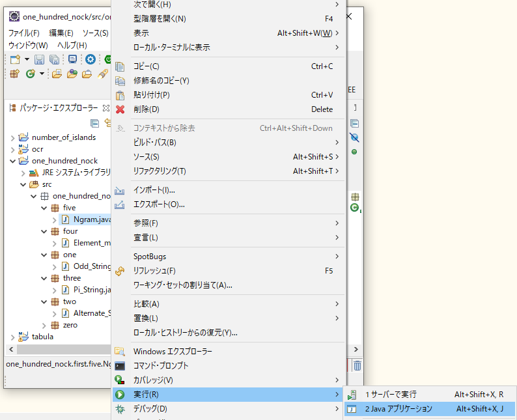Expand the zero package
This screenshot has height=420, width=517.
[44, 326]
